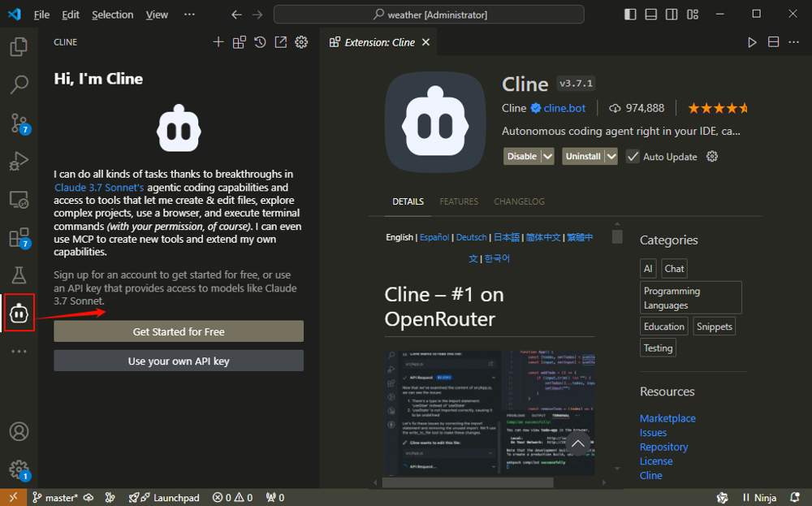Expand the Uninstall button dropdown arrow
The width and height of the screenshot is (812, 506).
611,157
